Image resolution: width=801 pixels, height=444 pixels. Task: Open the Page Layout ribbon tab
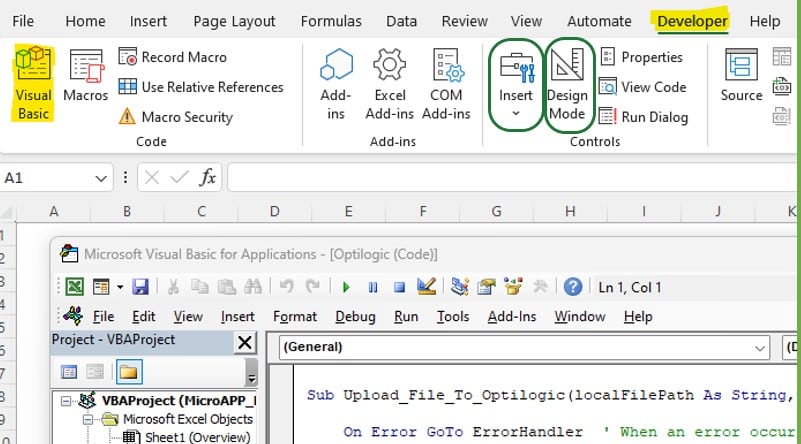tap(234, 21)
